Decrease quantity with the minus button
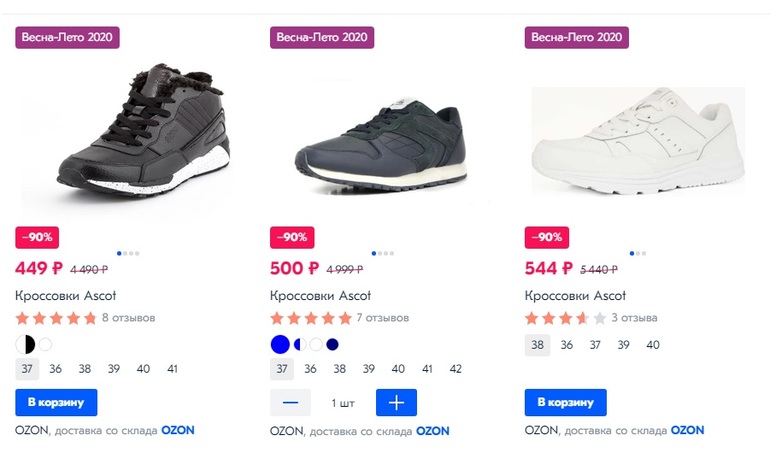 290,402
